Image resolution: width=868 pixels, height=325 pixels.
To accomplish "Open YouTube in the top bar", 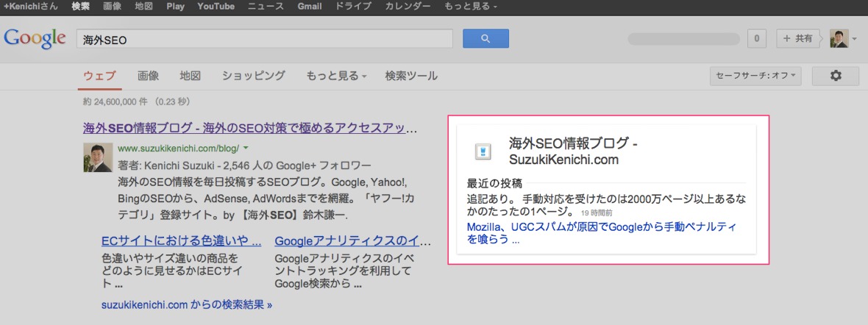I will (216, 7).
